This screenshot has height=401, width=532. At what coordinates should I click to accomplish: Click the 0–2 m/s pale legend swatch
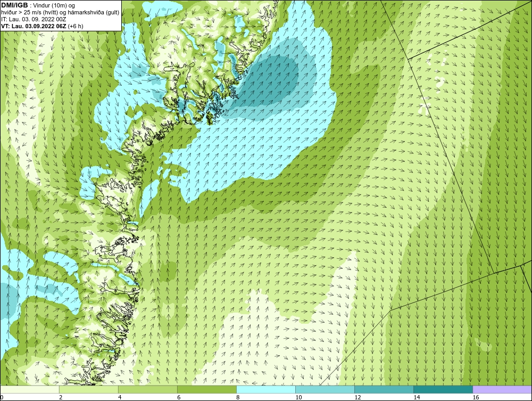point(30,389)
